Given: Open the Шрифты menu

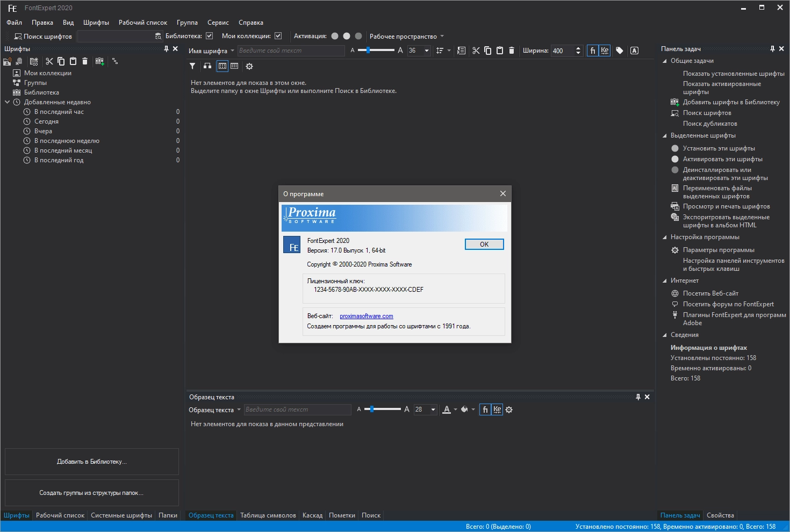Looking at the screenshot, I should [x=96, y=23].
